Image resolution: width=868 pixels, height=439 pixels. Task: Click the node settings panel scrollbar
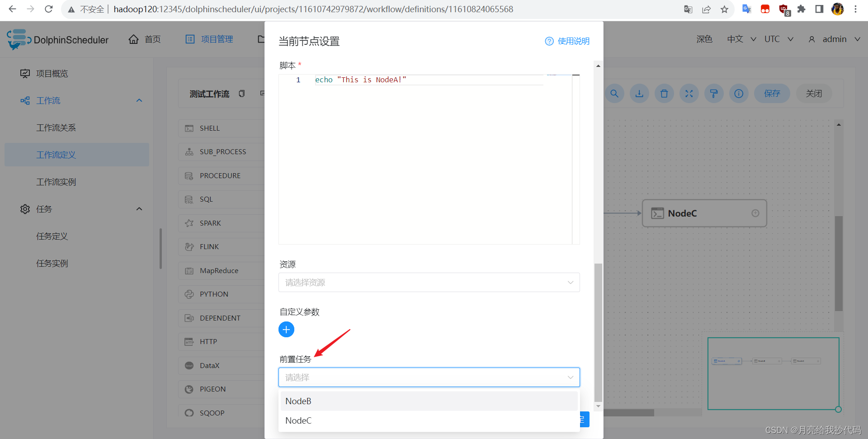[598, 332]
